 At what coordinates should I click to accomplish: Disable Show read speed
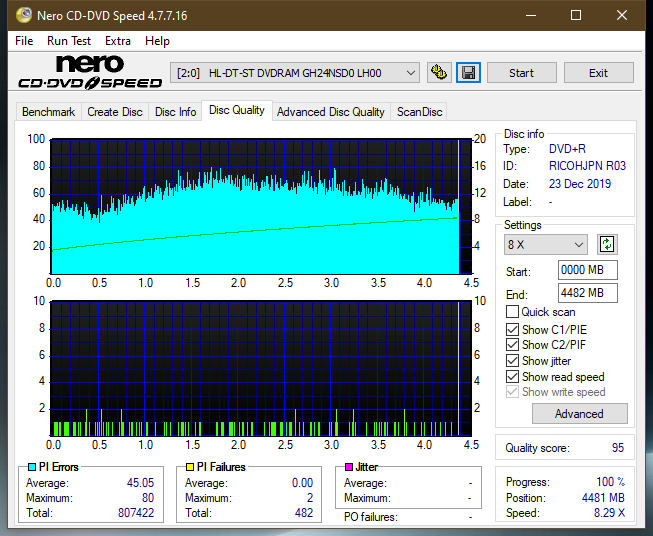(x=512, y=376)
